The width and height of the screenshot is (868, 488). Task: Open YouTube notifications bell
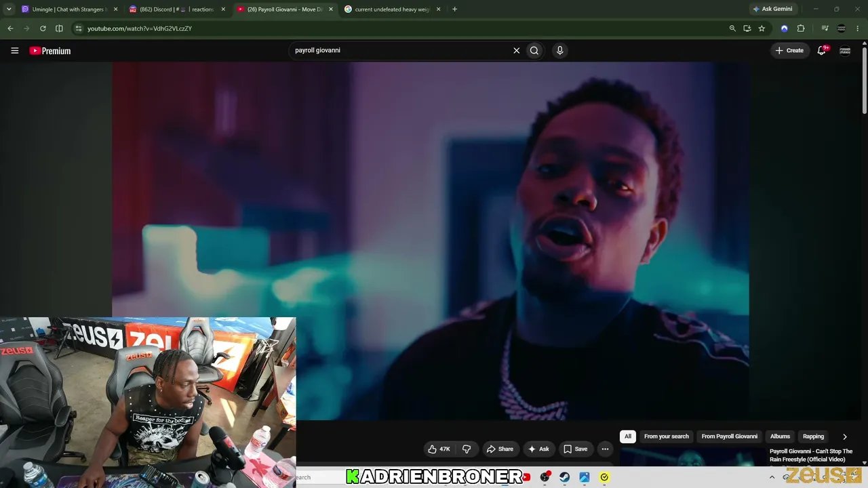tap(822, 50)
